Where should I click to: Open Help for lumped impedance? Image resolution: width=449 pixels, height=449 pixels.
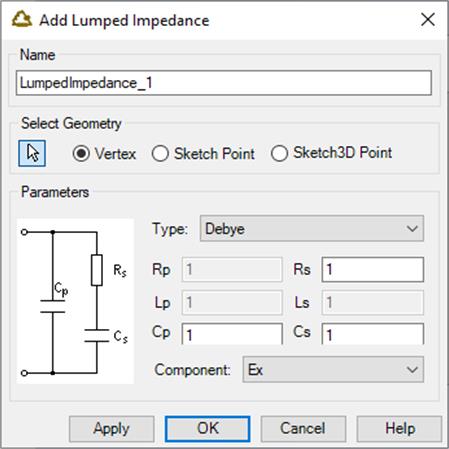click(399, 429)
